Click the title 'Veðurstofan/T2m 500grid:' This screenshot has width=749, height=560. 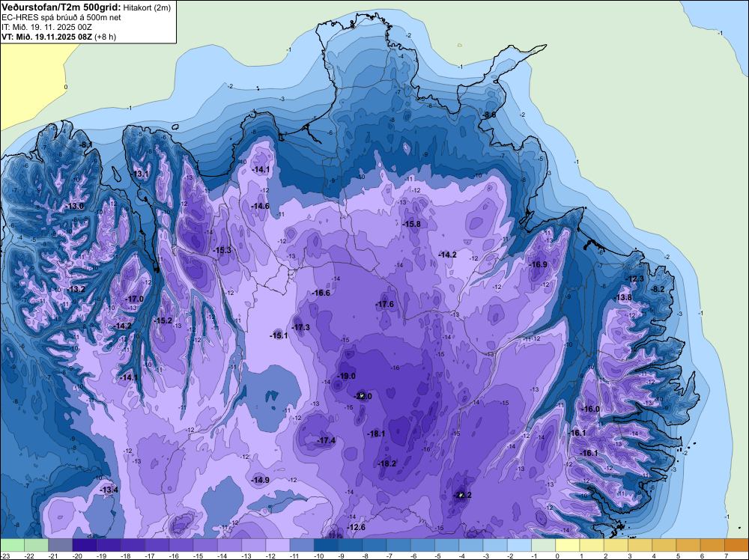(x=61, y=7)
